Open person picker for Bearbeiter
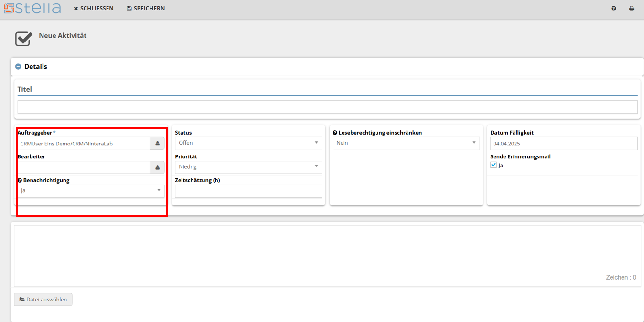This screenshot has width=644, height=322. [x=157, y=167]
